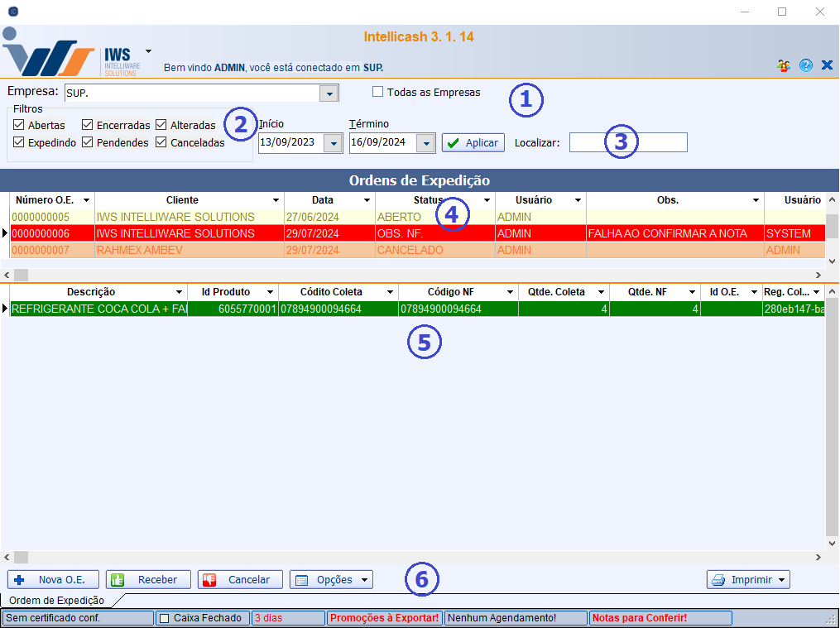Screen dimensions: 840x628
Task: Apply date filter with Aplicar button
Action: tap(473, 143)
